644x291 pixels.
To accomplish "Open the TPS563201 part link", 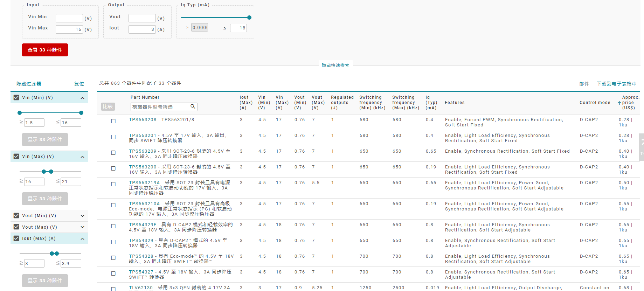I will point(143,136).
